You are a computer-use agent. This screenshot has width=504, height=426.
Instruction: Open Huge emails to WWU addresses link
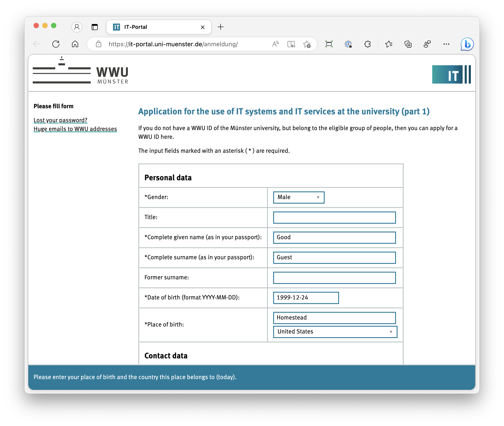click(75, 129)
